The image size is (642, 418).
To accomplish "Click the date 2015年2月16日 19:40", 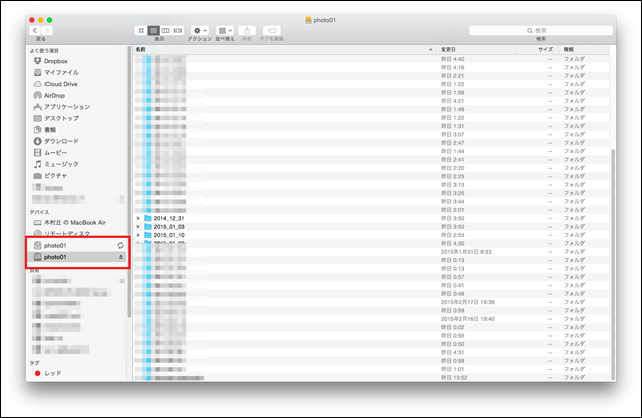I will (x=468, y=319).
